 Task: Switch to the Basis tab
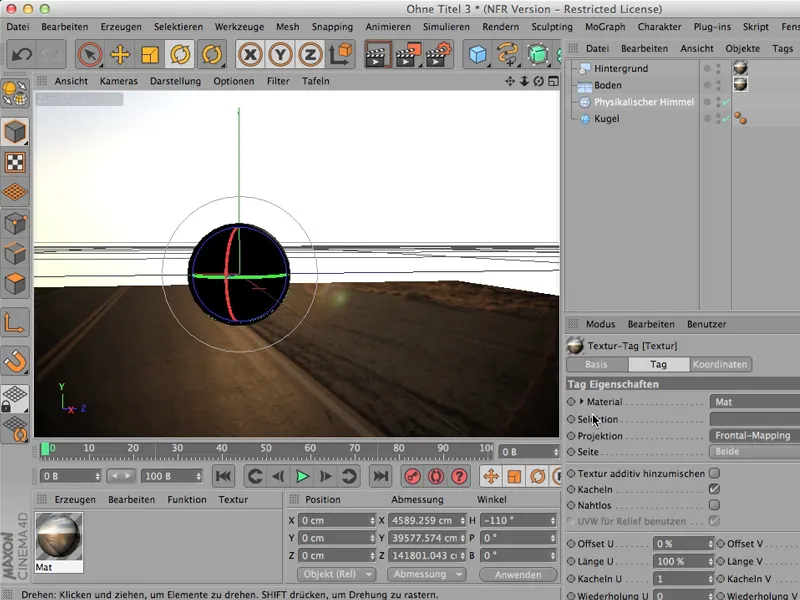point(596,364)
